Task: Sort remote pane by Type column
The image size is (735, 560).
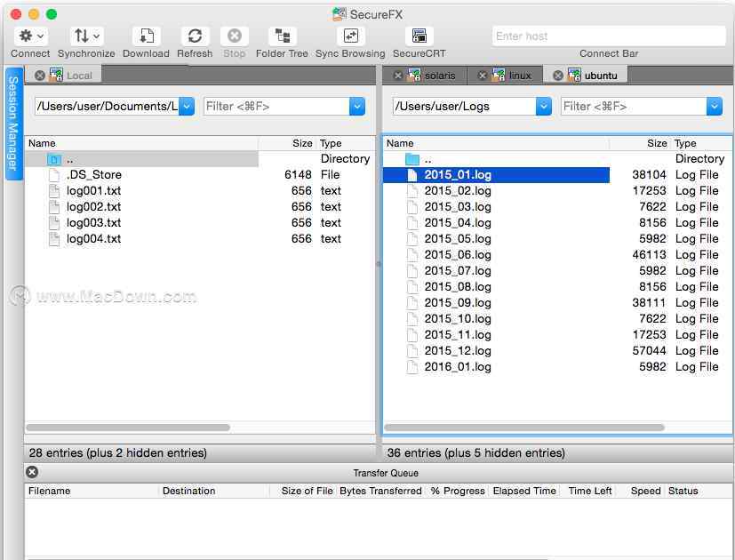Action: tap(702, 143)
